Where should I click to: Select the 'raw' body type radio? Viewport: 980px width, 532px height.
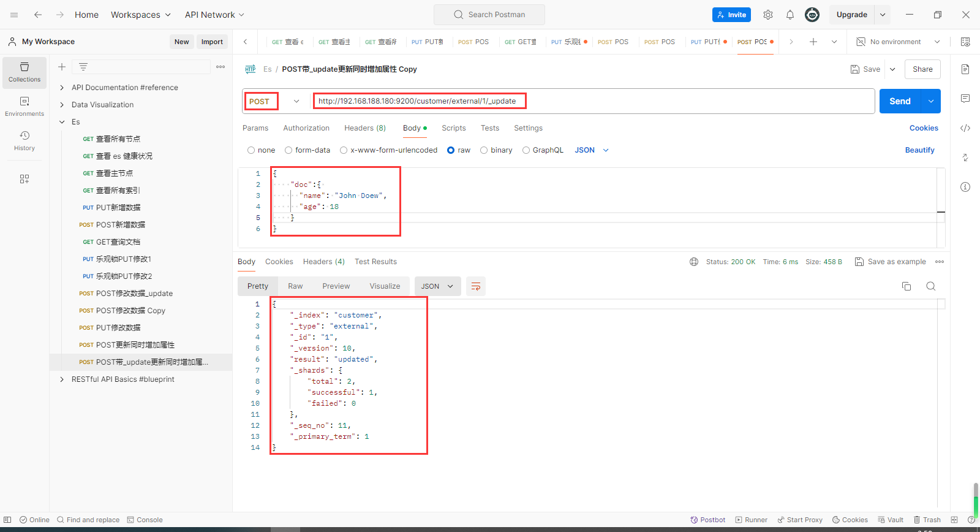(x=451, y=150)
